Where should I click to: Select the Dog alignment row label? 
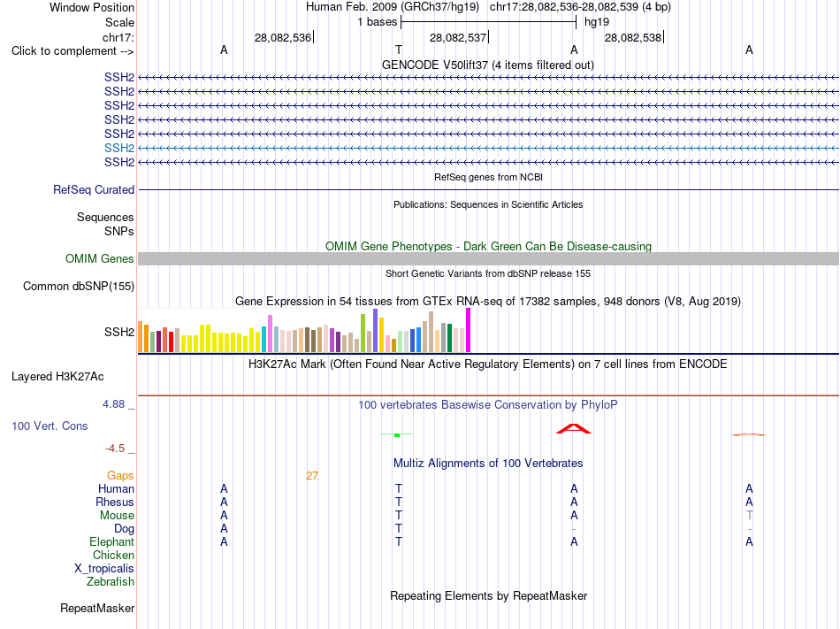pos(124,529)
